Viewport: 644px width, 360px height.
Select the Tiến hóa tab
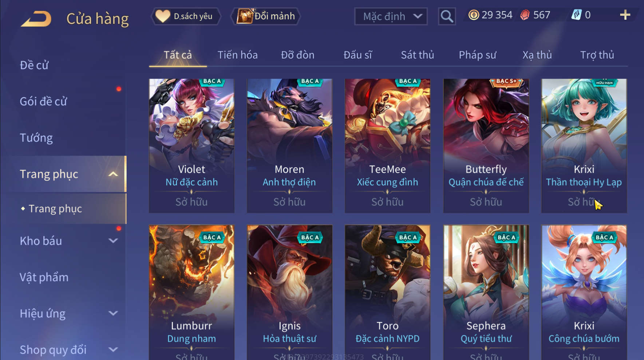[237, 55]
